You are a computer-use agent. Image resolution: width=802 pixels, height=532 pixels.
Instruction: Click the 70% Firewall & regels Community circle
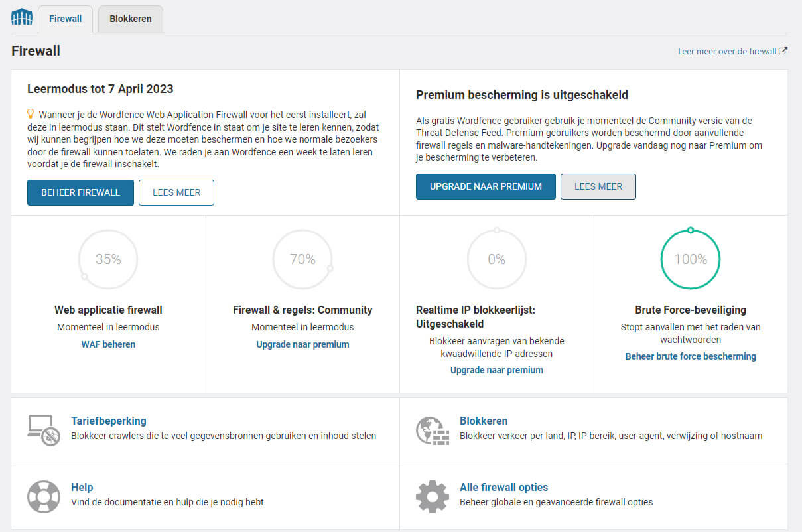302,259
